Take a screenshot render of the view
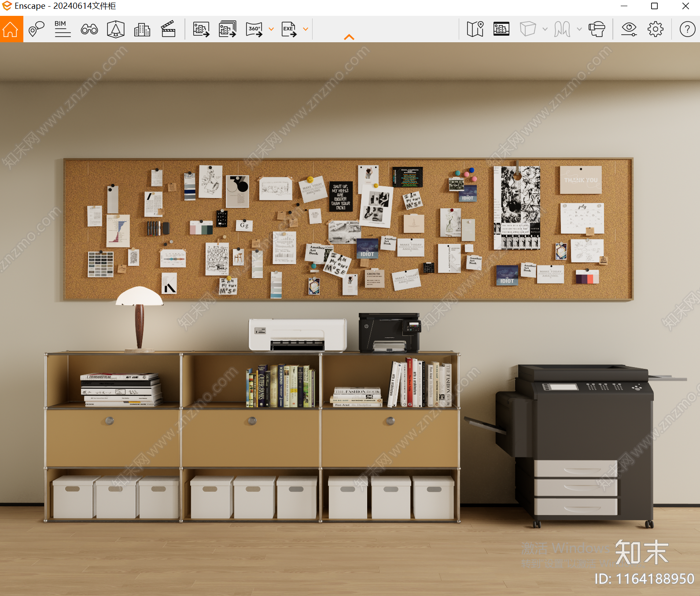The width and height of the screenshot is (700, 596). coord(201,29)
